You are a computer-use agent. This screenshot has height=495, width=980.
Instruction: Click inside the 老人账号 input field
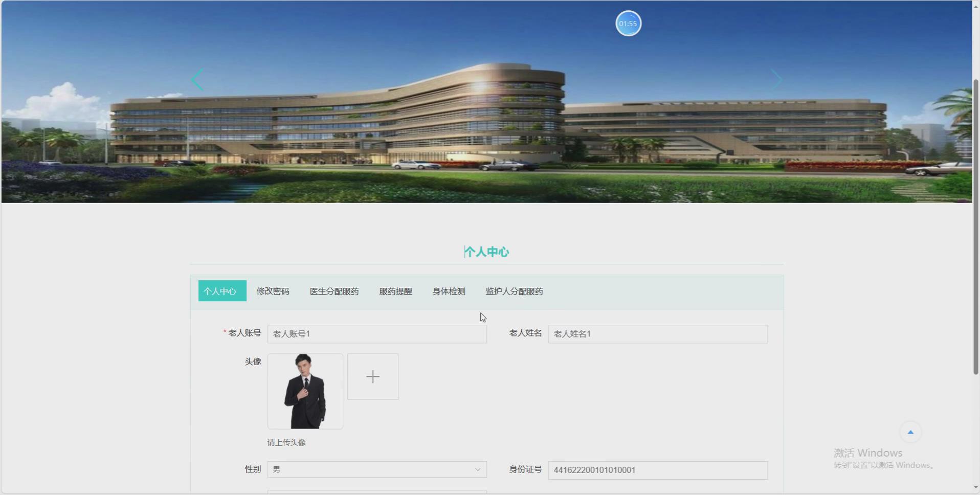tap(376, 334)
